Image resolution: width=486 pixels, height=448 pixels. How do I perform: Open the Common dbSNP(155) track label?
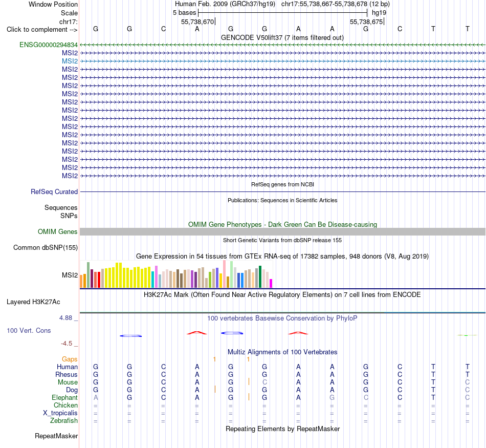pos(46,248)
